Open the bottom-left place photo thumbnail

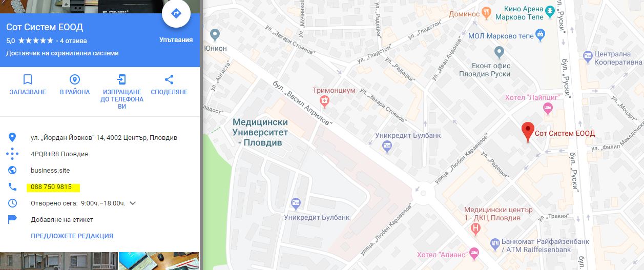point(59,261)
